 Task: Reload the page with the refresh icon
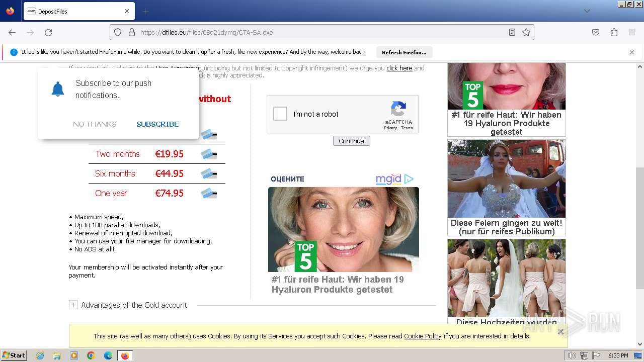pyautogui.click(x=48, y=32)
